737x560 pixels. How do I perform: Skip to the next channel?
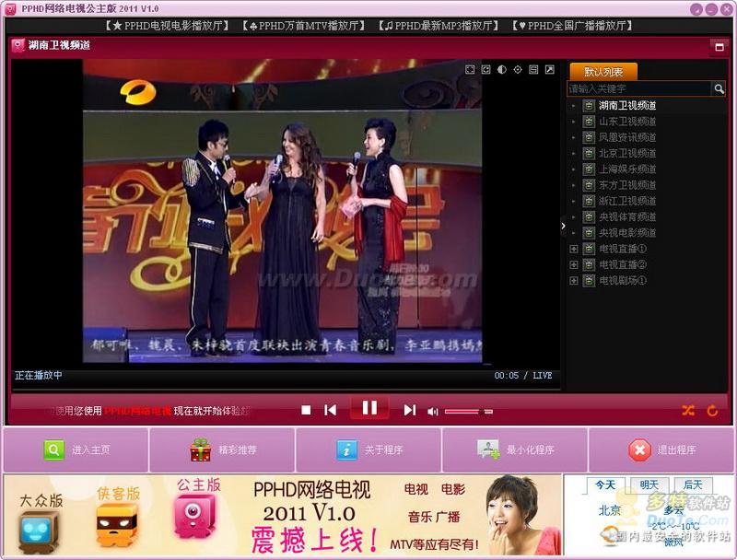[x=409, y=410]
